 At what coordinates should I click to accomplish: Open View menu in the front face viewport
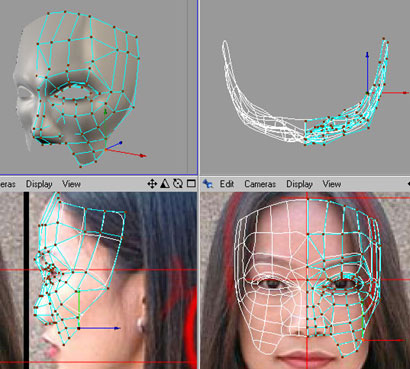click(332, 184)
